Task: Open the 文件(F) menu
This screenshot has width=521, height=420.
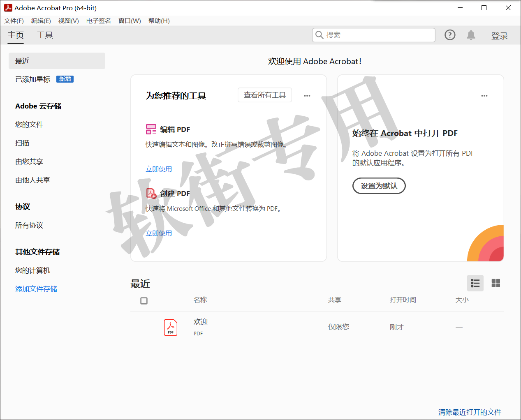Action: click(x=14, y=21)
